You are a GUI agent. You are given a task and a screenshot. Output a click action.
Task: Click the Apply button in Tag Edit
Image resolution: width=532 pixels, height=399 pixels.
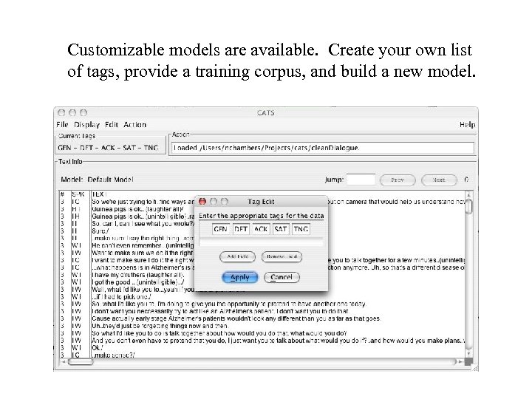point(240,277)
